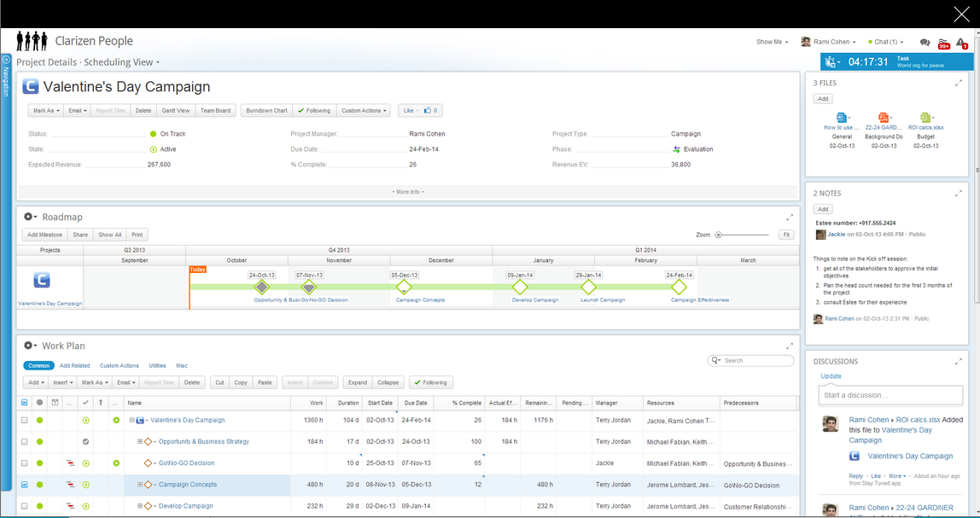The width and height of the screenshot is (980, 518).
Task: Open the Work Plan gear settings icon
Action: tap(28, 346)
